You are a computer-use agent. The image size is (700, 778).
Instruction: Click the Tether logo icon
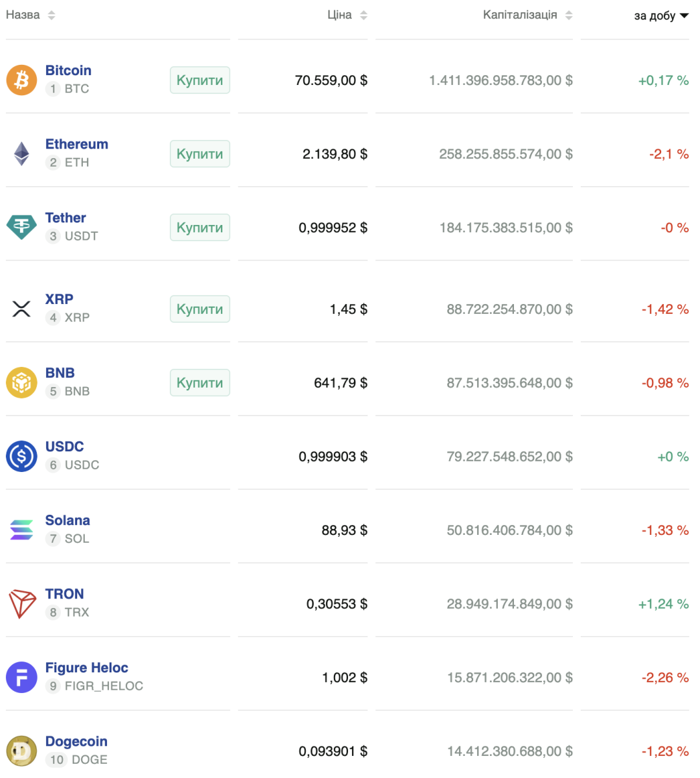click(x=21, y=228)
